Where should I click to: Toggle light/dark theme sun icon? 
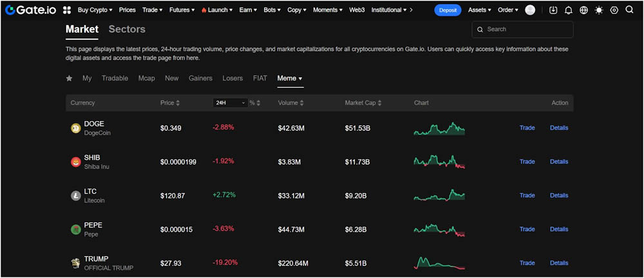(x=599, y=10)
